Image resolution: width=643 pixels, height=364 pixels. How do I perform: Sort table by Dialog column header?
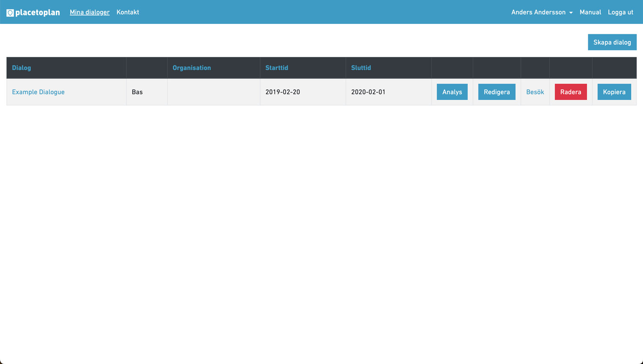21,68
